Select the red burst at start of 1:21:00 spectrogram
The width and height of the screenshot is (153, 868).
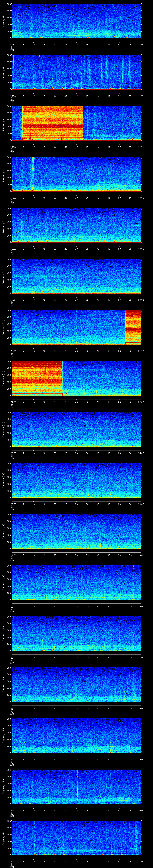(37, 378)
